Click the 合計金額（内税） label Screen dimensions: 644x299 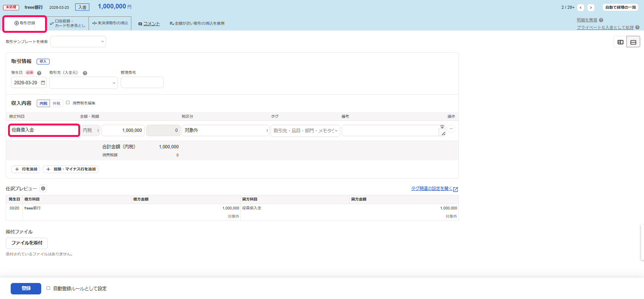(119, 147)
